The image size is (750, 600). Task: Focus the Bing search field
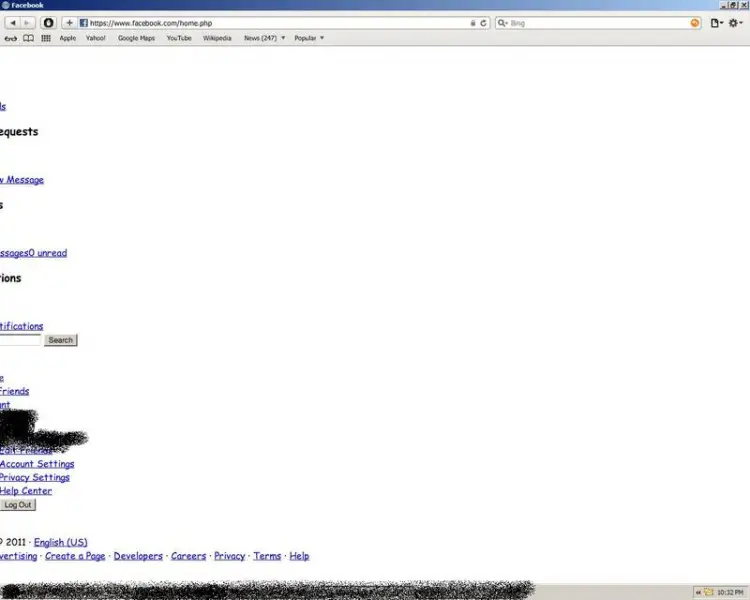598,23
